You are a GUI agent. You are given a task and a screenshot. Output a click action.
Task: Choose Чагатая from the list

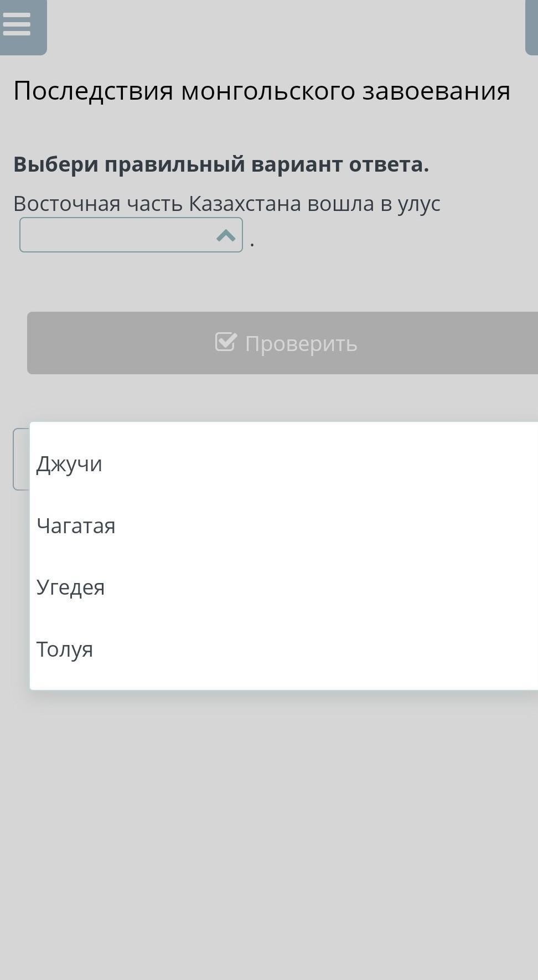[x=76, y=525]
